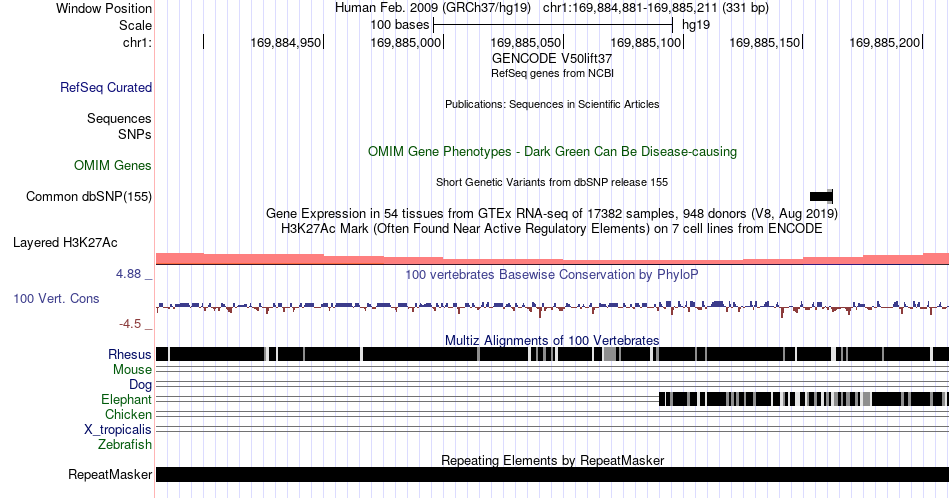Click the Mouse alignment label
Image resolution: width=950 pixels, height=498 pixels.
coord(132,370)
